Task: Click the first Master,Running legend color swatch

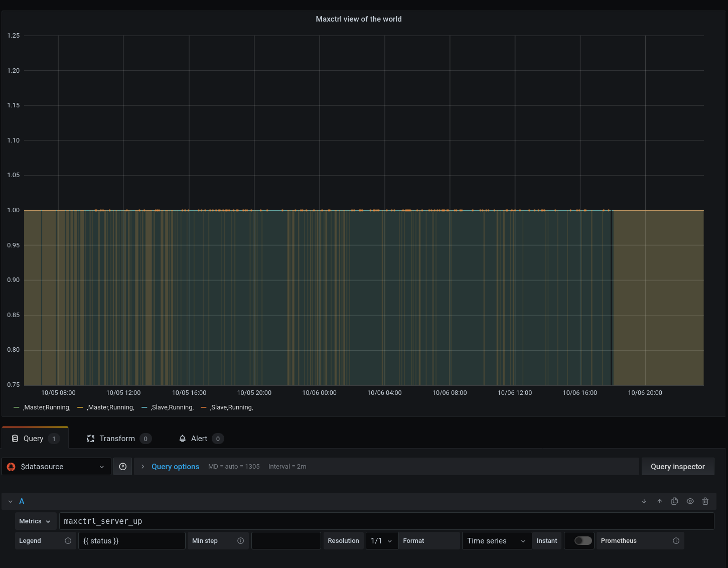Action: pos(17,407)
